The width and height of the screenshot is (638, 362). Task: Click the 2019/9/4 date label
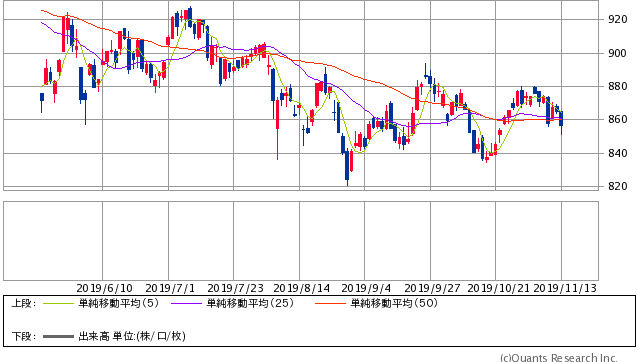pyautogui.click(x=366, y=288)
